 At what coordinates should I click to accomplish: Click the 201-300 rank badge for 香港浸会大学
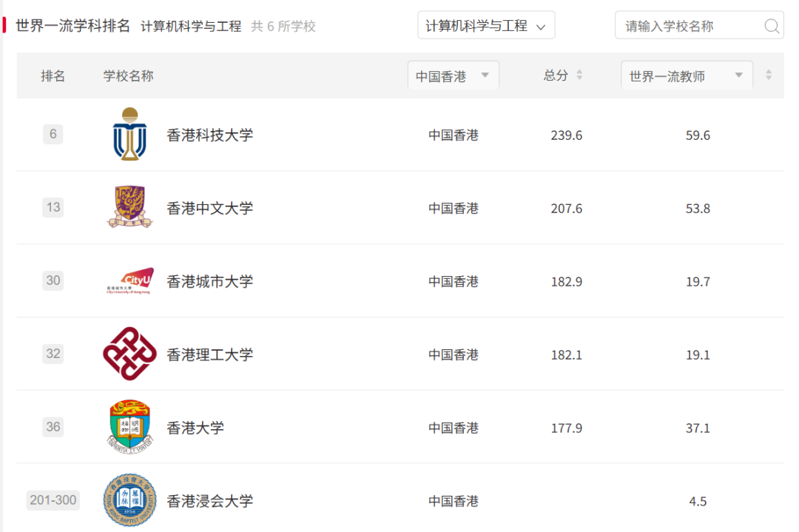pyautogui.click(x=53, y=500)
